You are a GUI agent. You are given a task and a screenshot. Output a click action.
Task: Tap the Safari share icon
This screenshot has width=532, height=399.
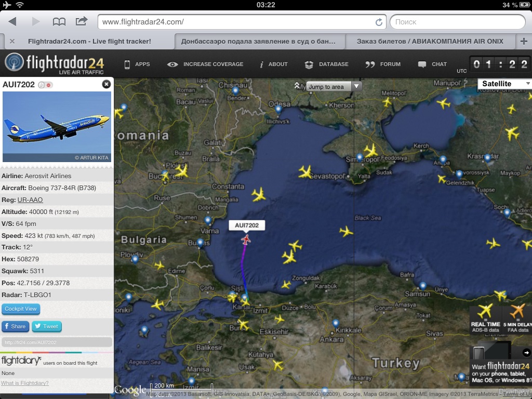[x=82, y=21]
